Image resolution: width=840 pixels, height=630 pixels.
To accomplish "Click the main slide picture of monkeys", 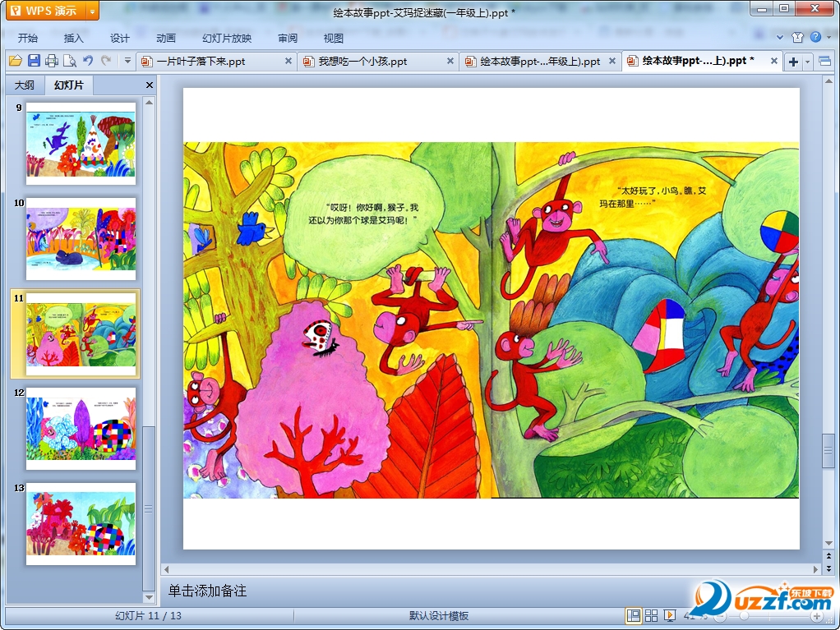I will click(492, 320).
